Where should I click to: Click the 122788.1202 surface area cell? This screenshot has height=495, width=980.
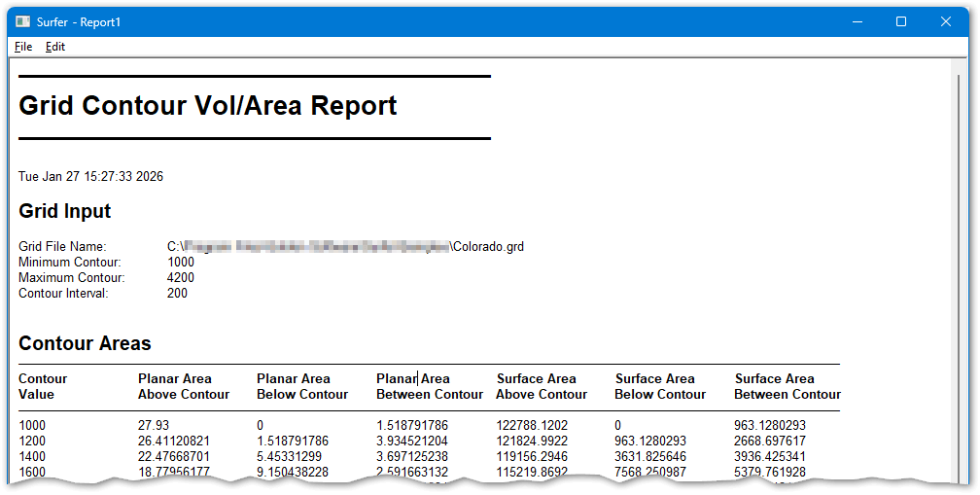(x=532, y=426)
